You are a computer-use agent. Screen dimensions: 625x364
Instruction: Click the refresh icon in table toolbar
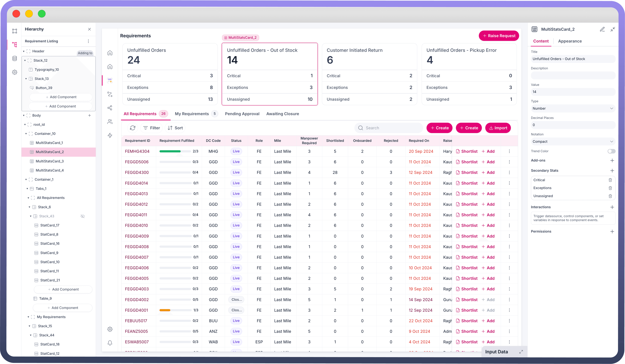tap(133, 128)
